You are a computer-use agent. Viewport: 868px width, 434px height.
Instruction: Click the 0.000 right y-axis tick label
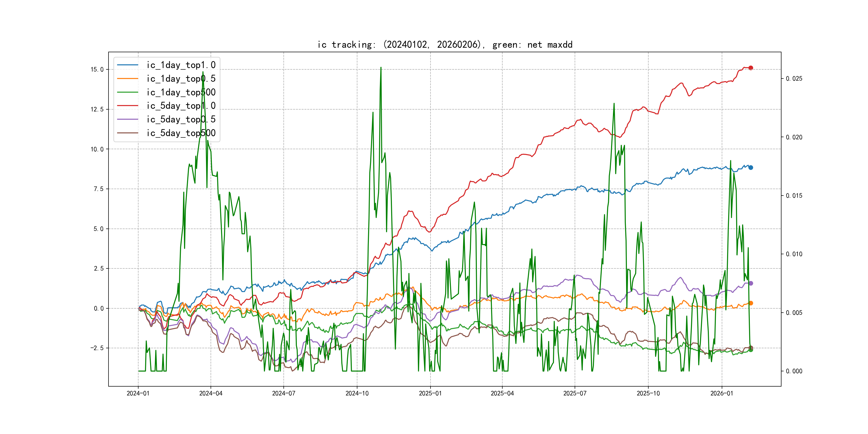click(x=794, y=371)
